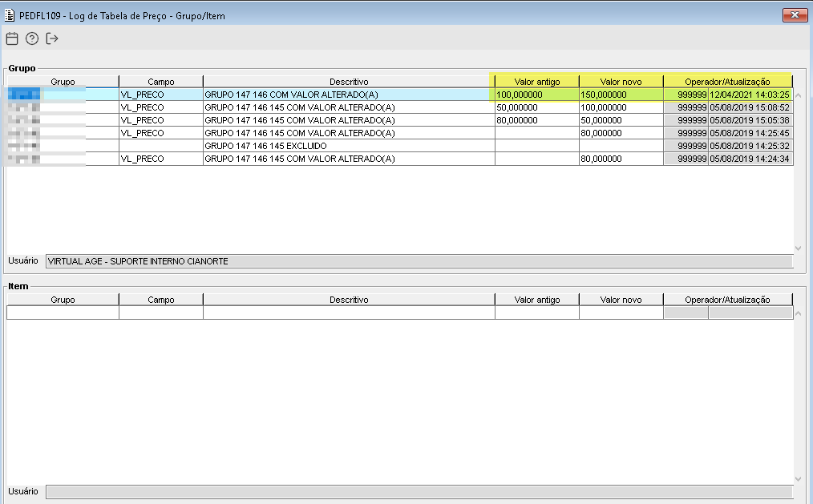The image size is (813, 504).
Task: Click empty Grupo cell in Item table
Action: (x=63, y=312)
